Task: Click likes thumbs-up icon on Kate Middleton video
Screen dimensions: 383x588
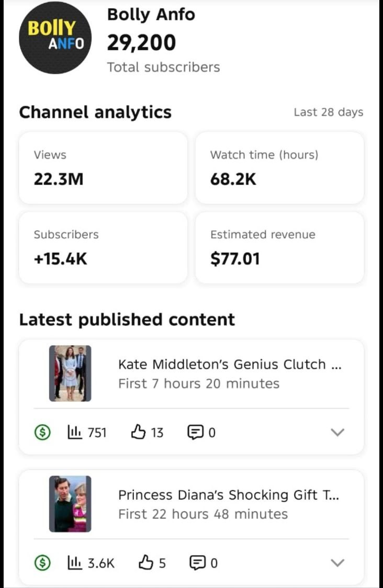Action: [138, 432]
